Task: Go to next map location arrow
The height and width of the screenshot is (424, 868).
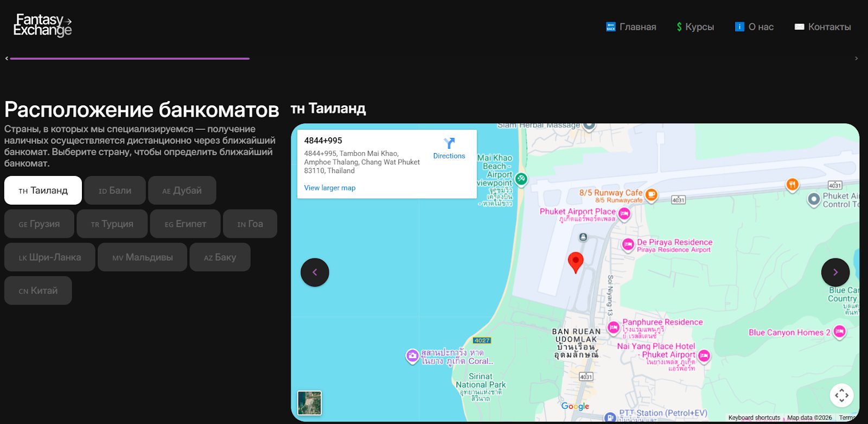Action: pyautogui.click(x=835, y=273)
